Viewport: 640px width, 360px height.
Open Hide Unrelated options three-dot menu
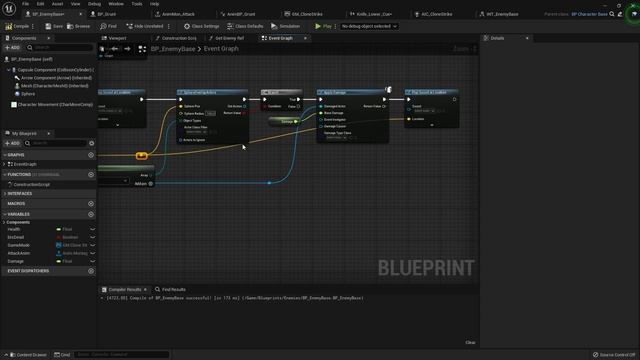click(x=169, y=26)
